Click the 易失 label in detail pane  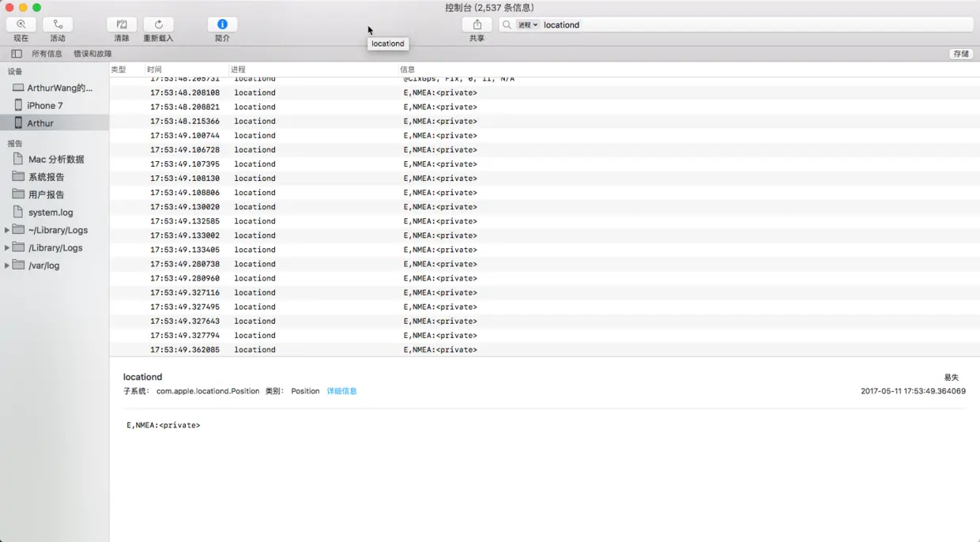[951, 378]
